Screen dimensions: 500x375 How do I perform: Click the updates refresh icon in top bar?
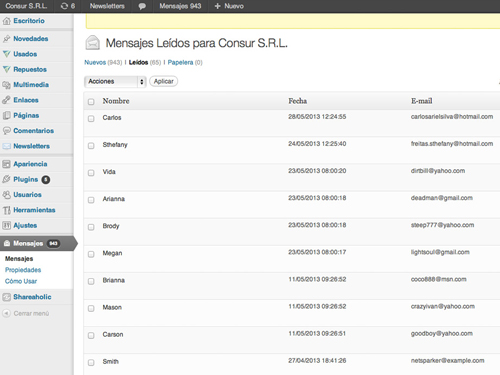point(64,6)
